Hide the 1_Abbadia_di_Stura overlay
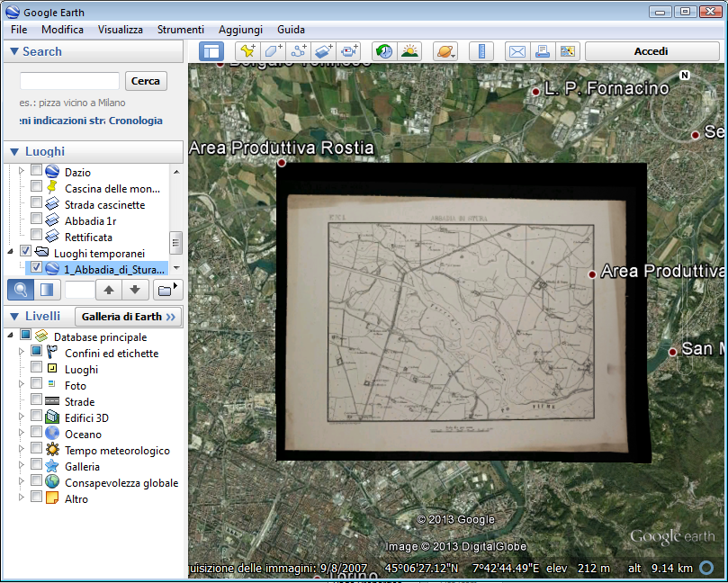 36,268
